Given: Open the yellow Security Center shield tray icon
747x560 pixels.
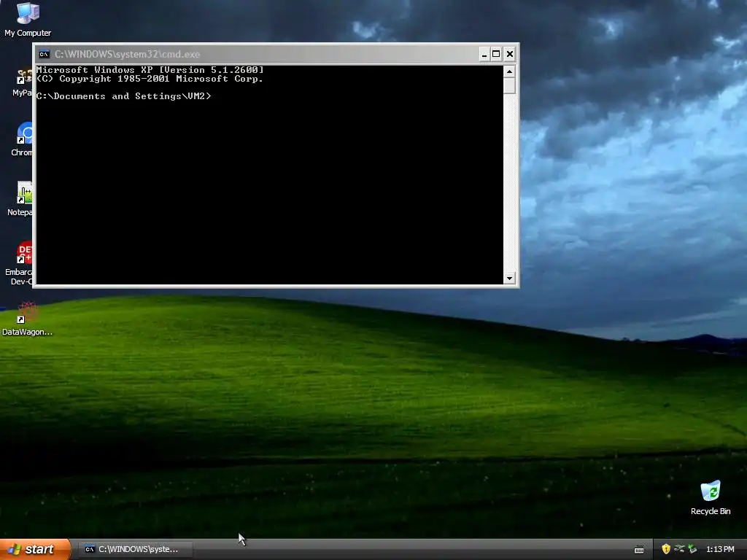Looking at the screenshot, I should [x=666, y=549].
